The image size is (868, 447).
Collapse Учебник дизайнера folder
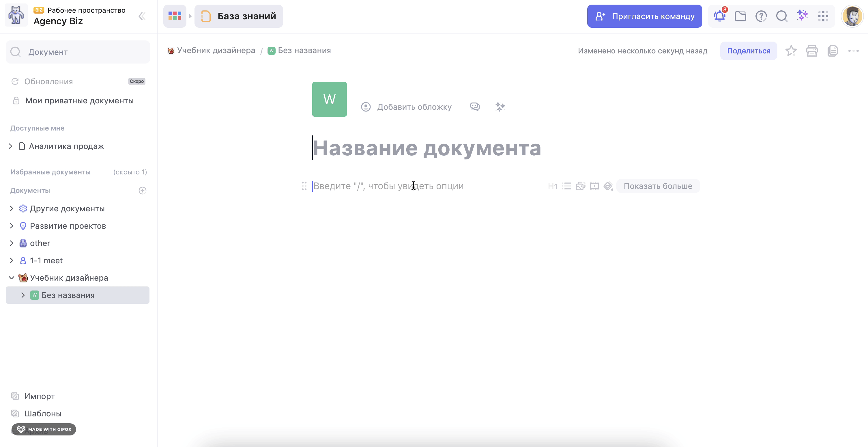tap(12, 278)
